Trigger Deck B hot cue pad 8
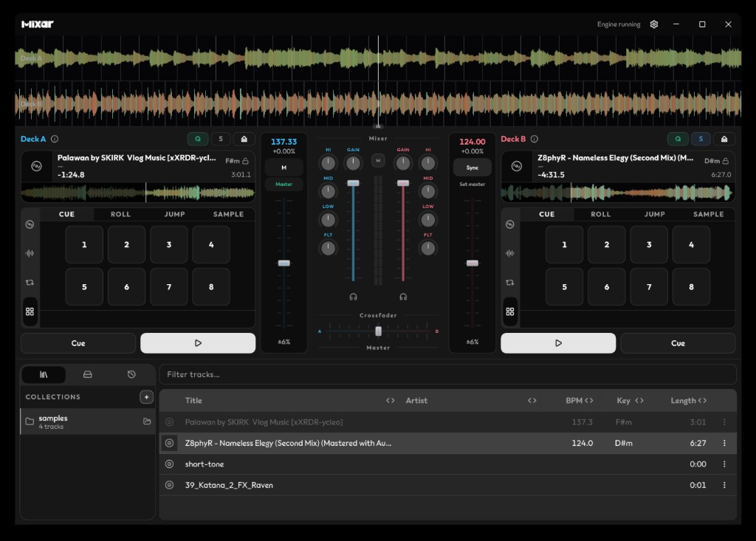This screenshot has height=541, width=756. tap(691, 287)
